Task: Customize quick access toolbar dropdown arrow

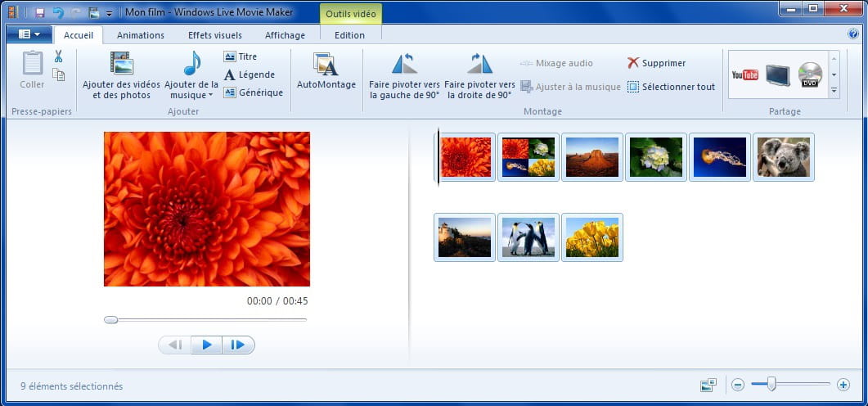Action: 109,13
